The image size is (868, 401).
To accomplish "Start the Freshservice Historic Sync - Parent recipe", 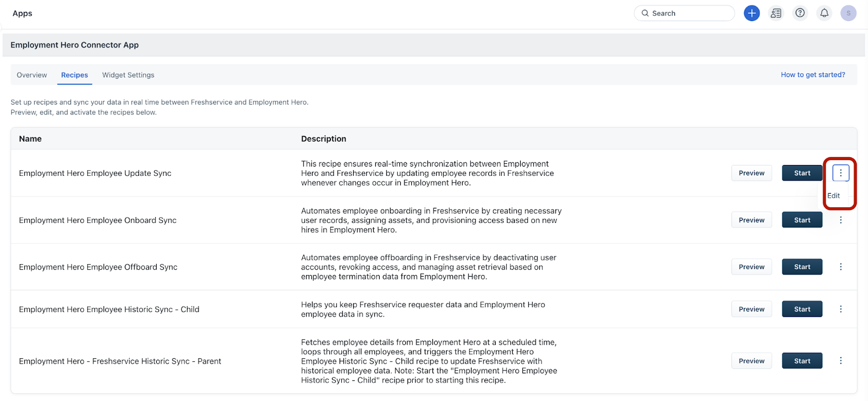I will [802, 360].
